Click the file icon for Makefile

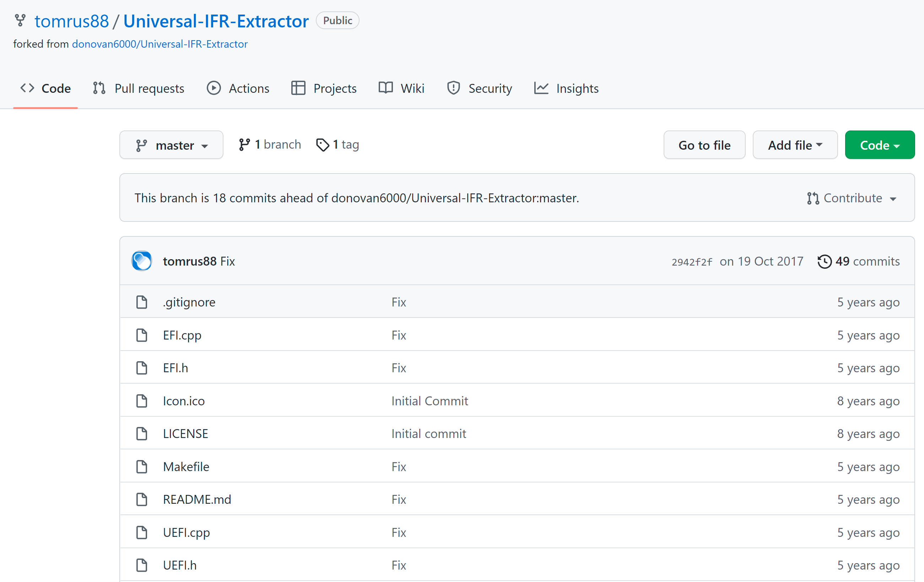tap(142, 466)
